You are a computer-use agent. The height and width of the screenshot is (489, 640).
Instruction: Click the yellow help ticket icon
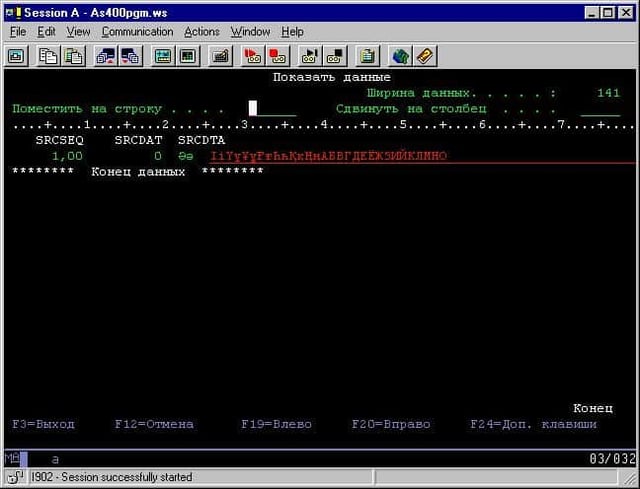point(424,56)
